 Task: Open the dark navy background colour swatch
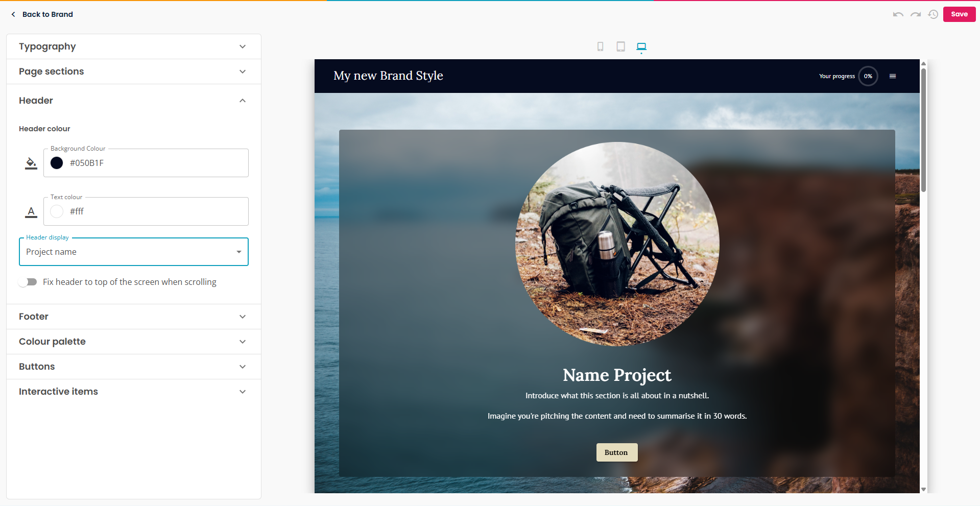[x=57, y=163]
